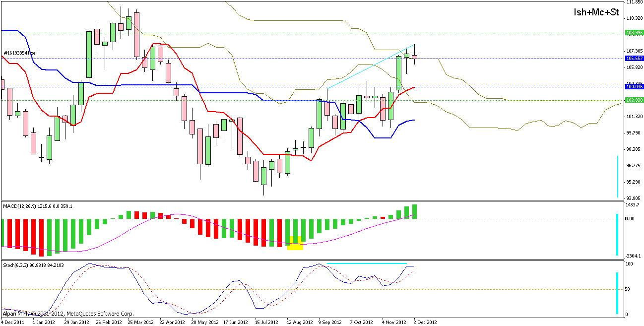
Task: Select the green 102.830 price tag
Action: pyautogui.click(x=635, y=100)
